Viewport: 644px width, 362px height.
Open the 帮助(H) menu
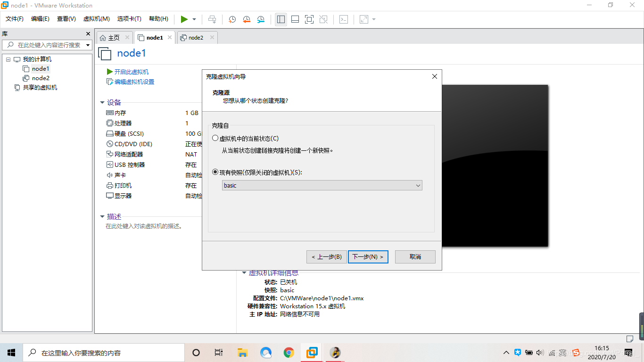click(x=158, y=19)
